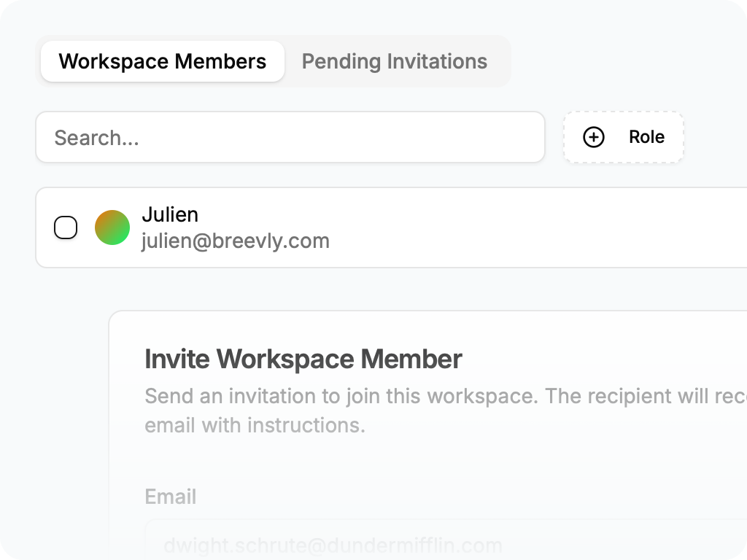The width and height of the screenshot is (747, 560).
Task: Click the word Members in the first tab
Action: (x=227, y=61)
